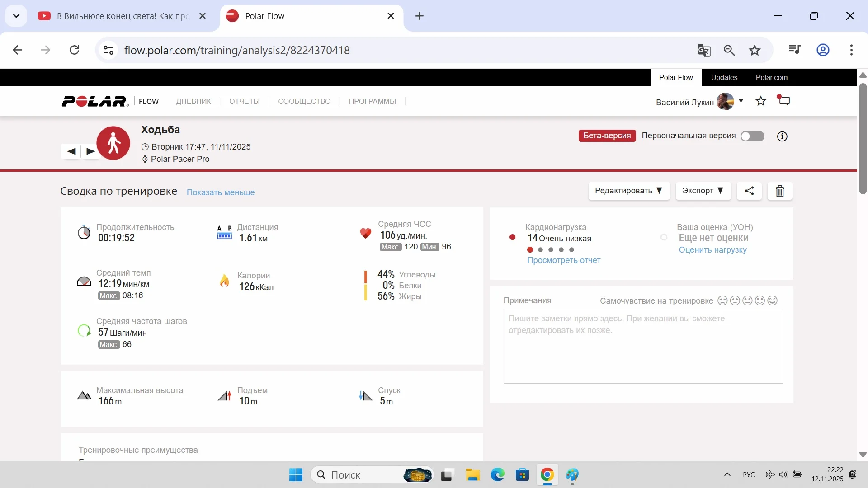
Task: Click the Показать меньше link
Action: (x=221, y=192)
